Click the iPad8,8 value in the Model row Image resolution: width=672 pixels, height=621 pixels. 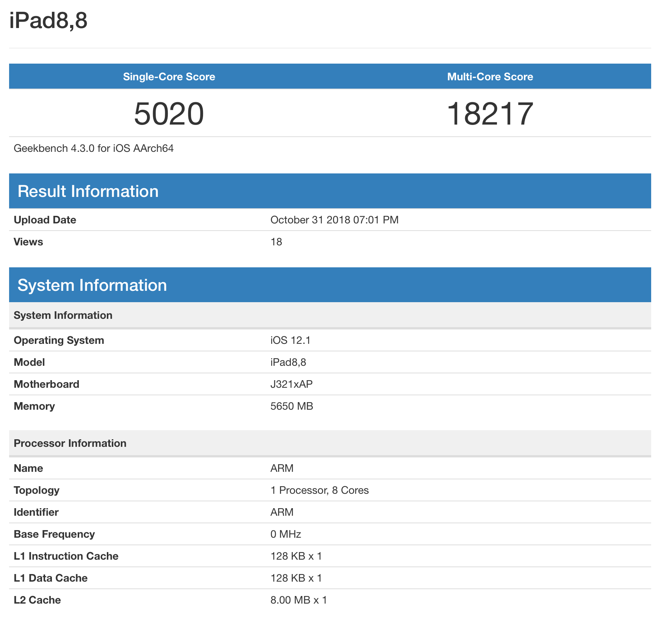point(288,362)
